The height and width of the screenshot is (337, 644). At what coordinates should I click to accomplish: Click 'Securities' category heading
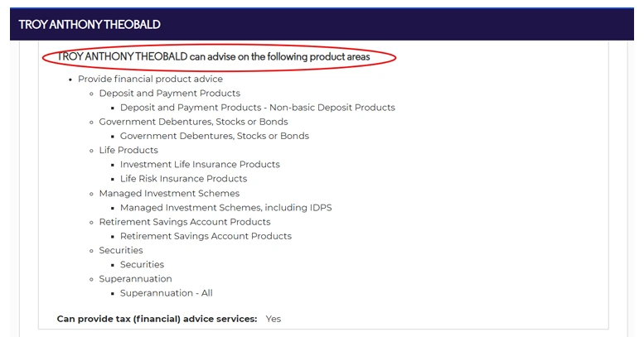121,250
